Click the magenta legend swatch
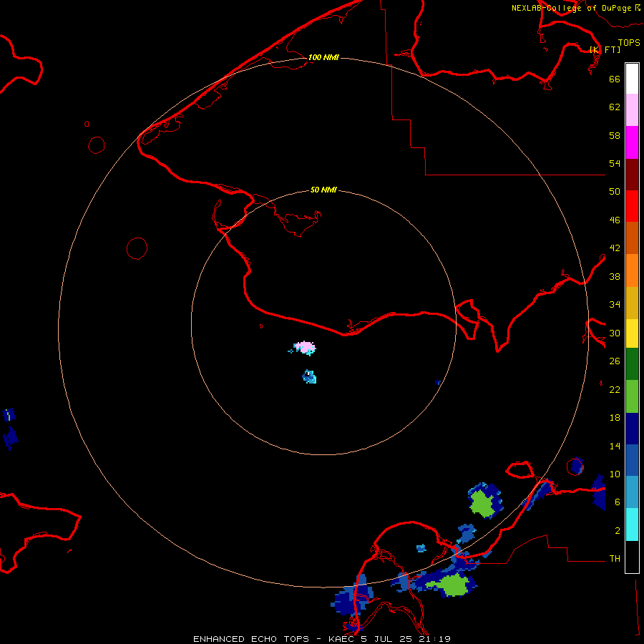Screen dimensions: 644x644 [632, 142]
